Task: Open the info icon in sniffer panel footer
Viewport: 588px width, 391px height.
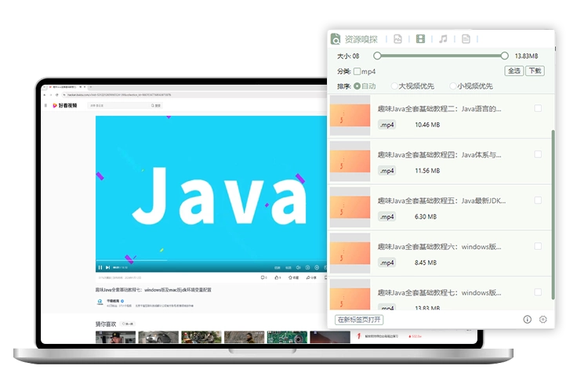Action: 528,320
